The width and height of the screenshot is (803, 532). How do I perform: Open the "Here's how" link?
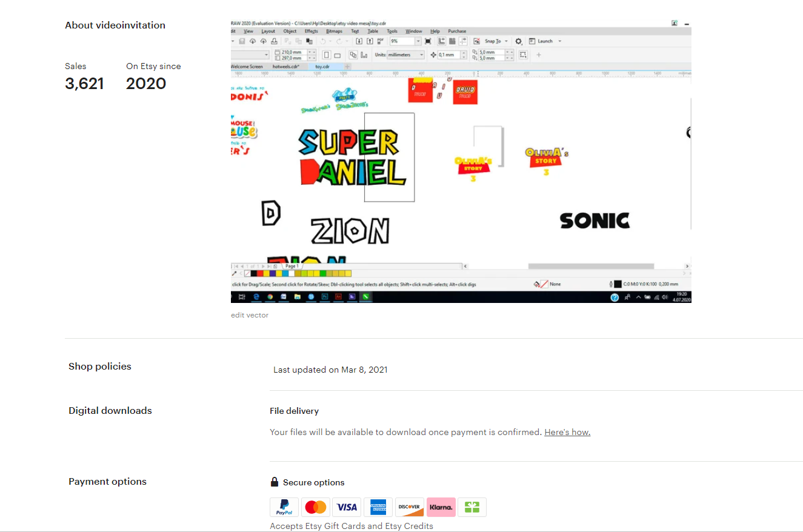pyautogui.click(x=567, y=432)
